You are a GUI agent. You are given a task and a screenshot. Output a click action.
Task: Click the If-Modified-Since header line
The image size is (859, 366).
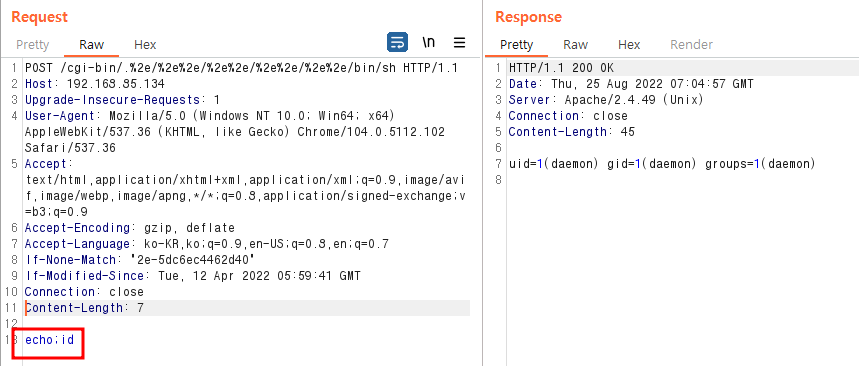193,276
